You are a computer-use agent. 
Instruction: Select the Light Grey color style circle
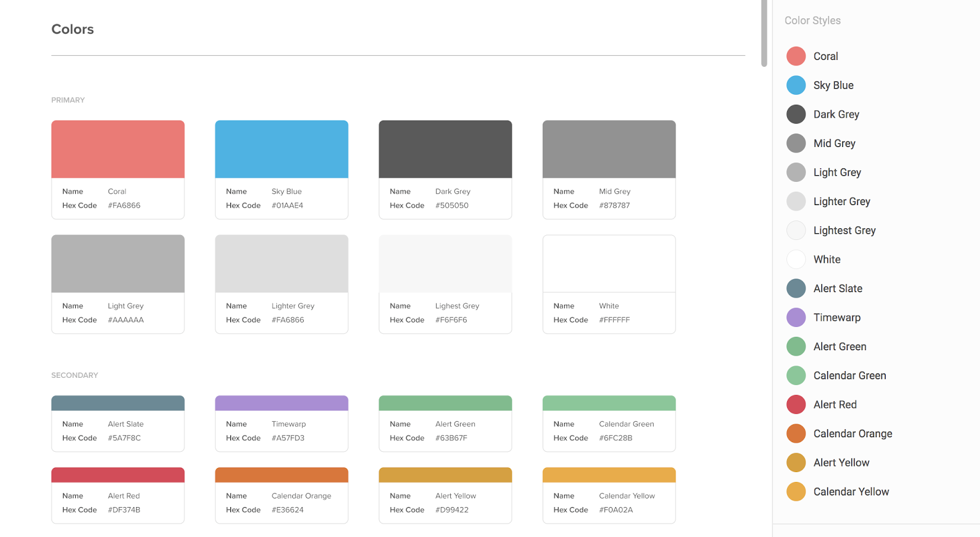796,172
